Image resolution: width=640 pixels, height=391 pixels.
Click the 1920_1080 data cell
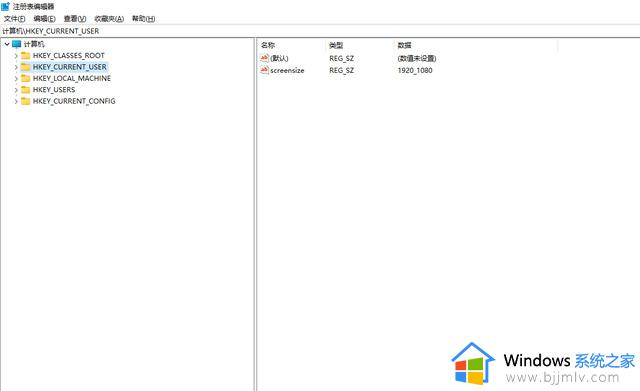point(415,70)
